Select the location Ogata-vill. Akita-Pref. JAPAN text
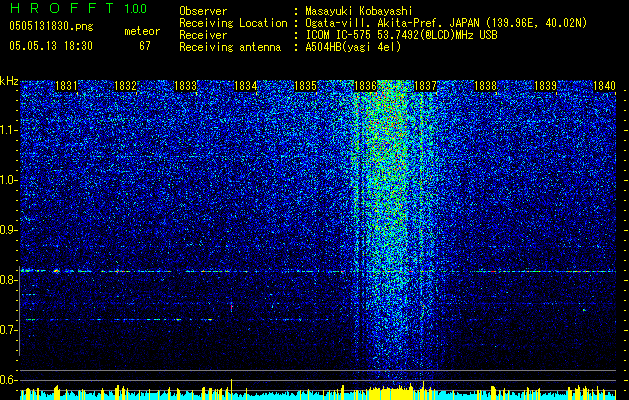This screenshot has width=629, height=400. [x=391, y=23]
